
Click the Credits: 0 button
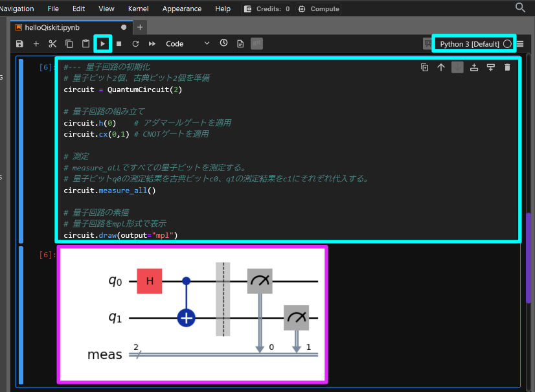click(x=267, y=9)
